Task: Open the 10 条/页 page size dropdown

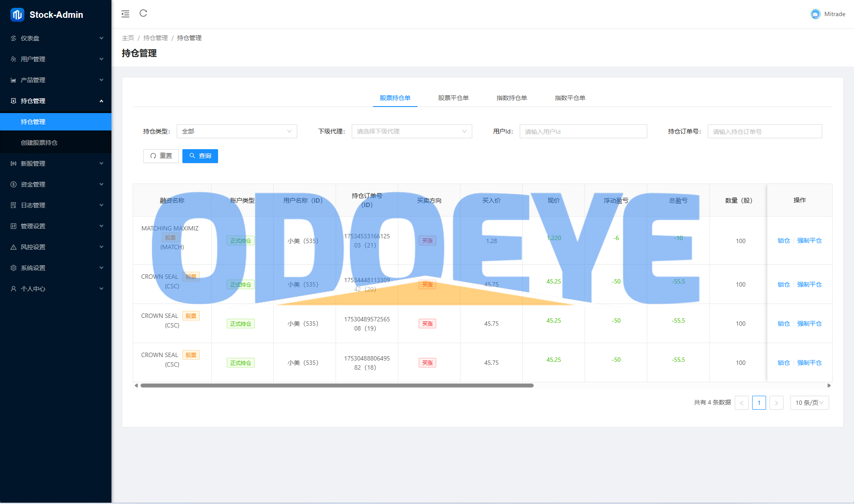Action: pyautogui.click(x=809, y=403)
